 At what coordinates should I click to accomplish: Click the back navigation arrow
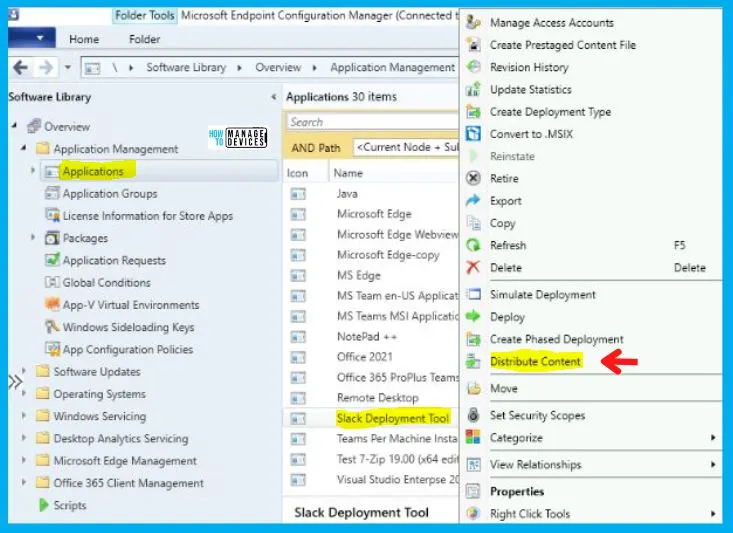pyautogui.click(x=21, y=68)
